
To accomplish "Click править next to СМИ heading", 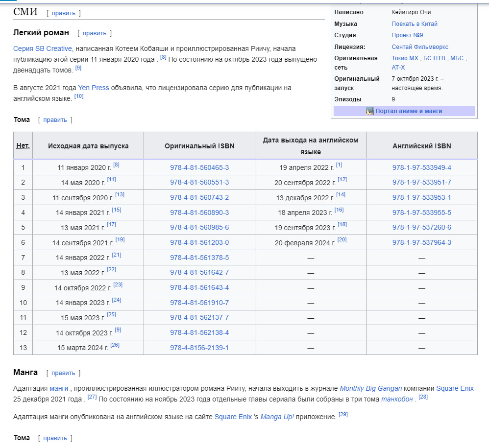I will [63, 13].
